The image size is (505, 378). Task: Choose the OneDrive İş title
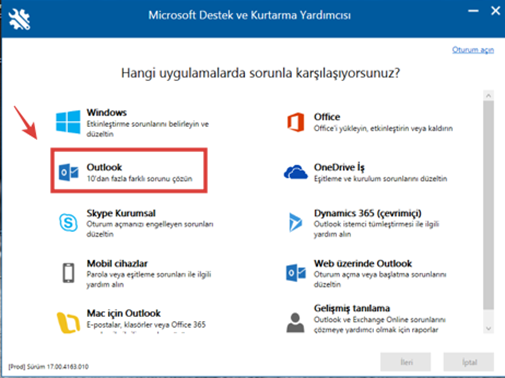339,167
